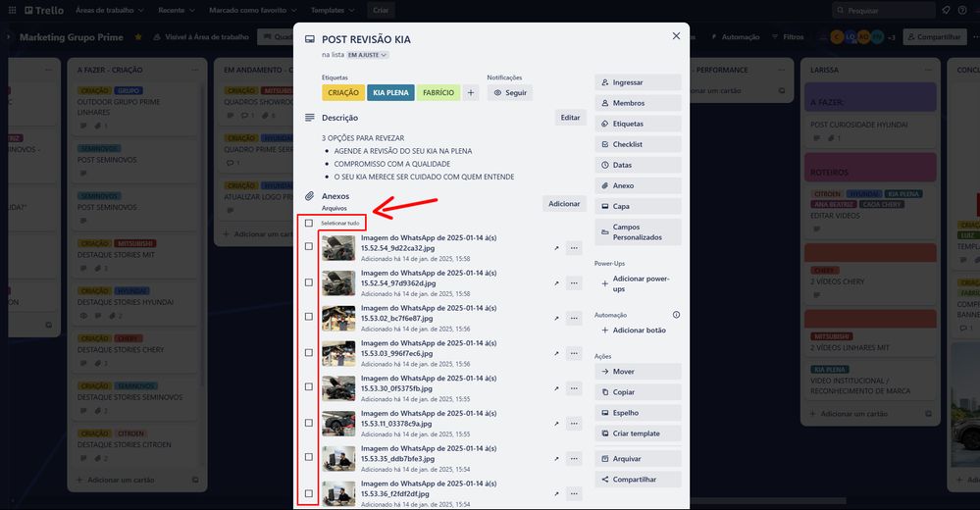Click Adicionar botão under Automação
This screenshot has height=510, width=980.
tap(638, 330)
